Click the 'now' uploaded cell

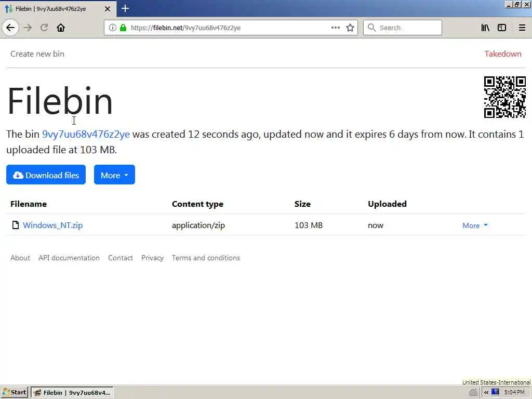[x=375, y=225]
